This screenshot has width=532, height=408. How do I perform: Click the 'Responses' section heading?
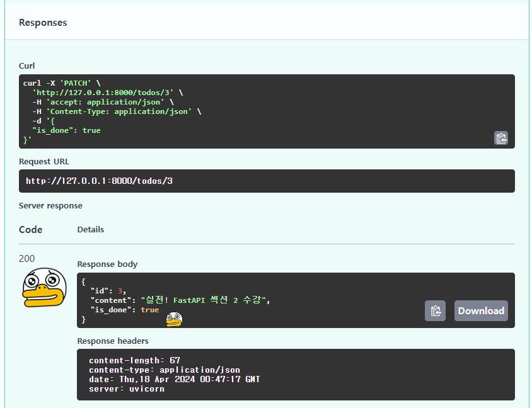pos(43,23)
